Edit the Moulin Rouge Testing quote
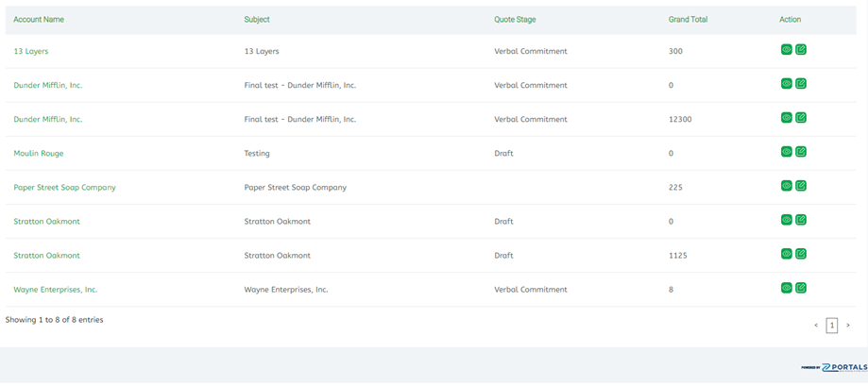This screenshot has height=386, width=868. click(x=801, y=152)
